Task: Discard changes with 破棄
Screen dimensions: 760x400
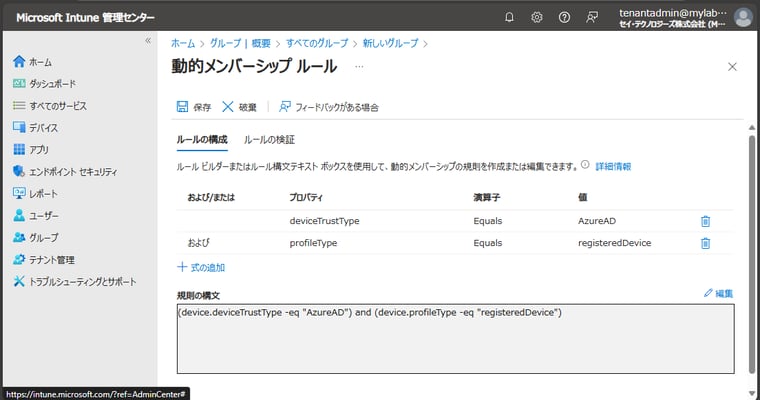Action: point(239,107)
